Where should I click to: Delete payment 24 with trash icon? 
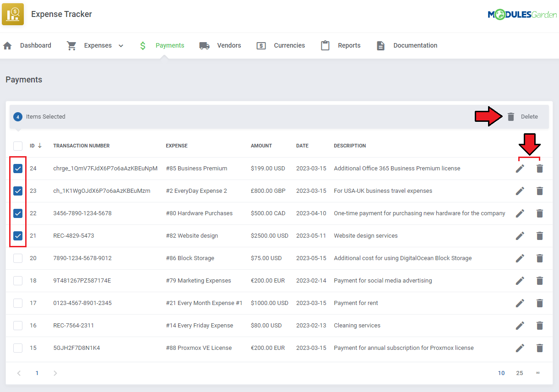coord(540,169)
